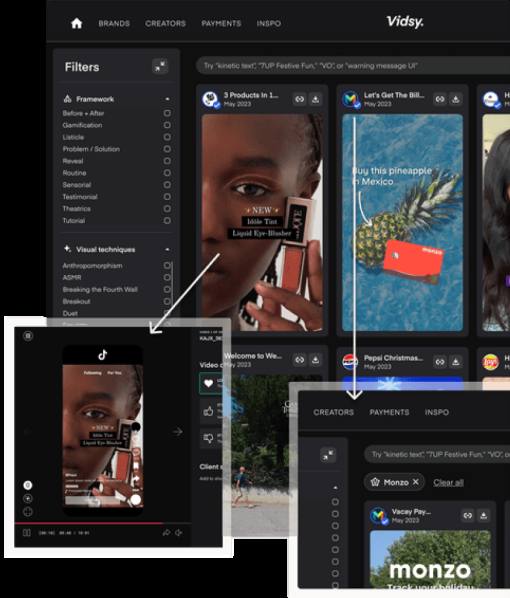Viewport: 510px width, 598px height.
Task: Click the volume icon in video player
Action: pyautogui.click(x=179, y=532)
